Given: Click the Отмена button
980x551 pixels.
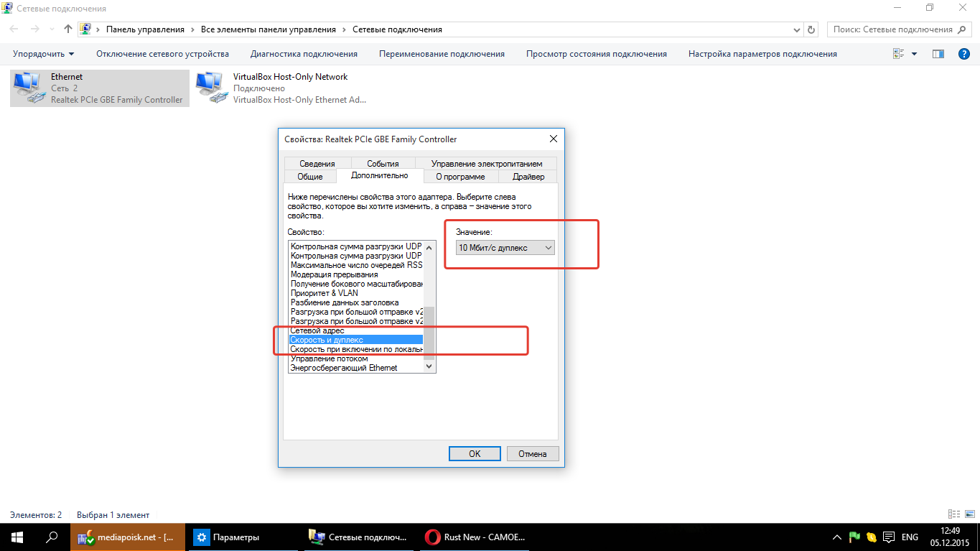Looking at the screenshot, I should coord(533,453).
